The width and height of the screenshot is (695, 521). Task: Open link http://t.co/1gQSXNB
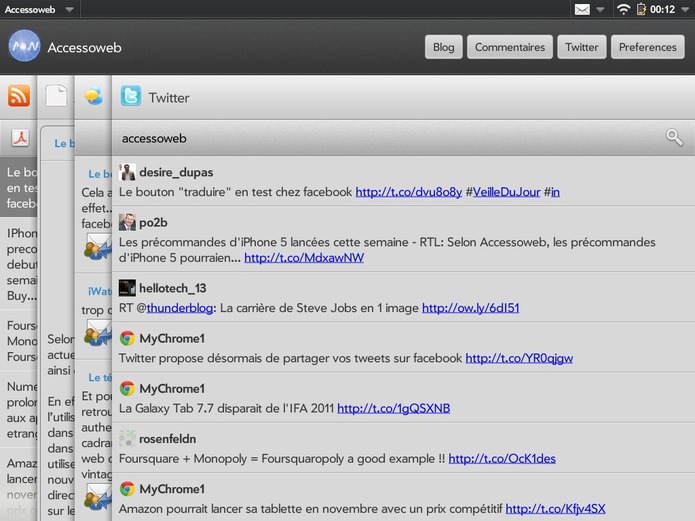(394, 408)
